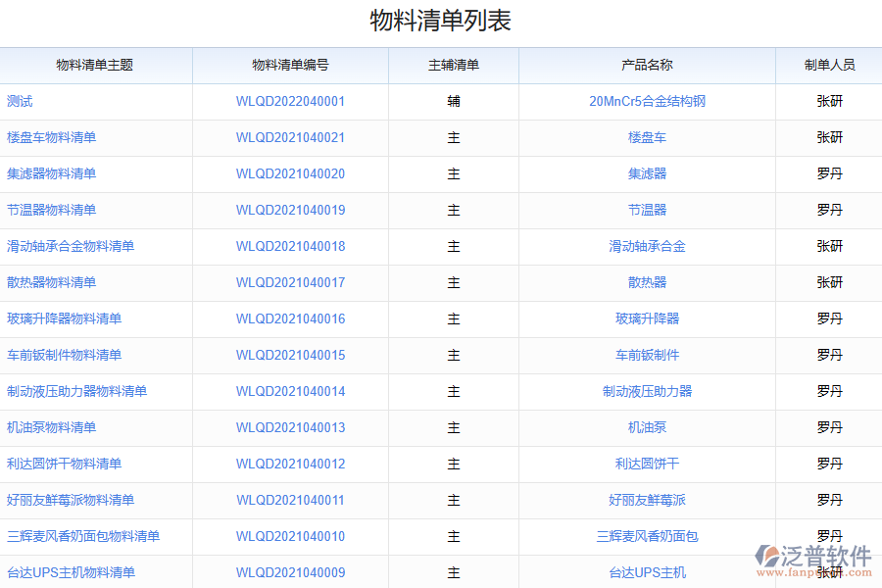Click the 楼盘车物料清单 subject link
Image resolution: width=882 pixels, height=588 pixels.
point(51,137)
